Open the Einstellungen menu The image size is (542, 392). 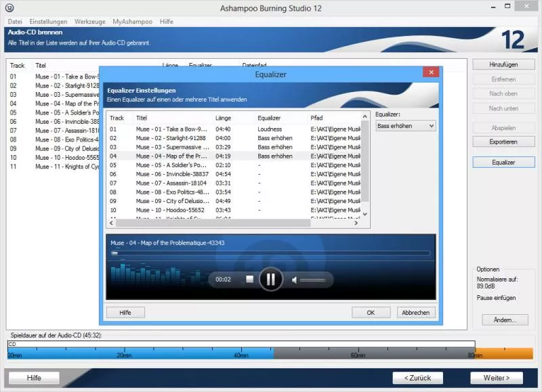[x=48, y=22]
